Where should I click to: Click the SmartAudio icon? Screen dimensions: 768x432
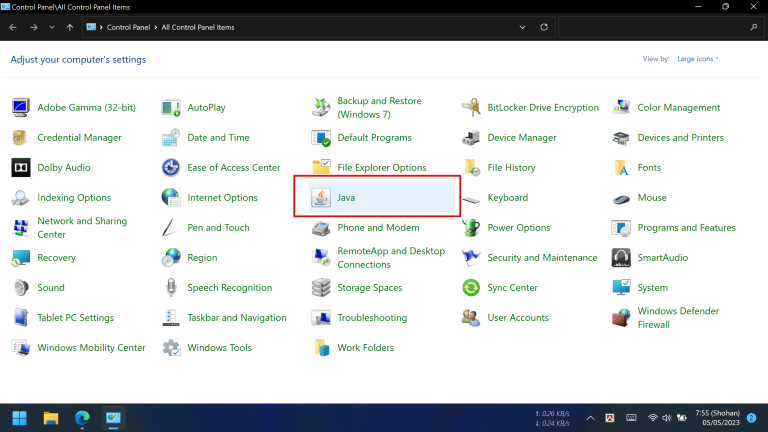[x=621, y=258]
